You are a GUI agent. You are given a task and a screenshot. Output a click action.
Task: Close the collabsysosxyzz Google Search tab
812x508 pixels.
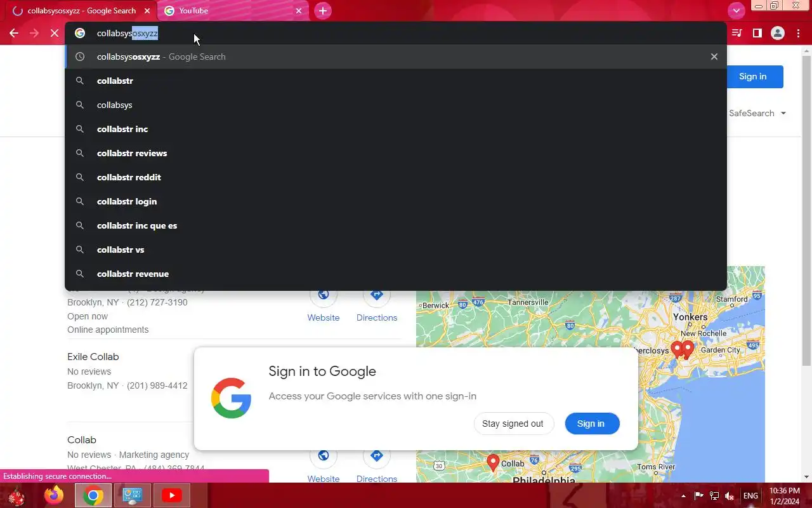click(147, 11)
